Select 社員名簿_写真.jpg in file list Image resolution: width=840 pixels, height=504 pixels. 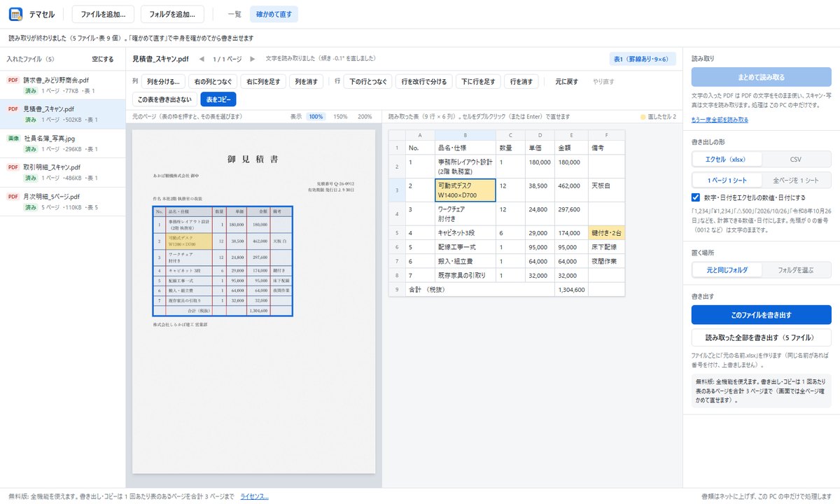[63, 143]
